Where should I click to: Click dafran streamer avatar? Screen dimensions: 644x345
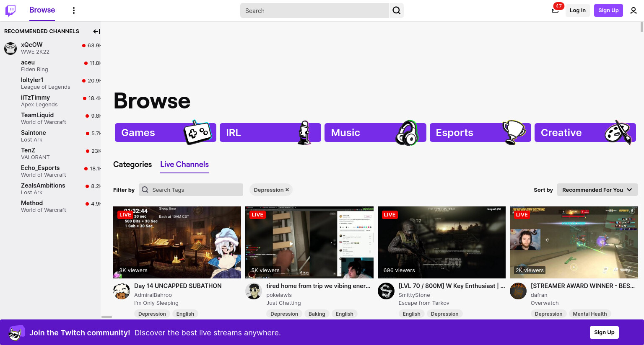pyautogui.click(x=518, y=291)
